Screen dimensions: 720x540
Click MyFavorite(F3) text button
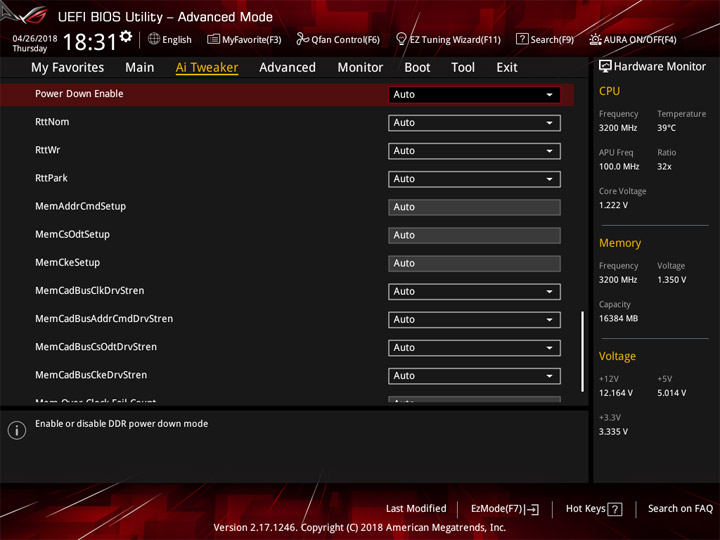[252, 39]
